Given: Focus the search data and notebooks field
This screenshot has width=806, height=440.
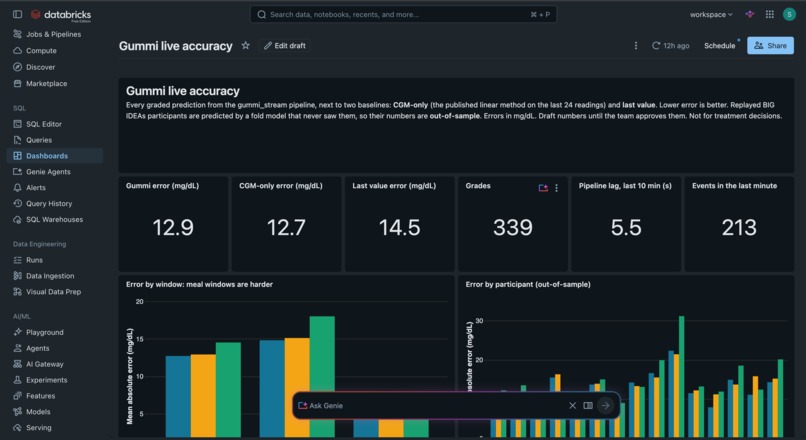Looking at the screenshot, I should pos(403,14).
